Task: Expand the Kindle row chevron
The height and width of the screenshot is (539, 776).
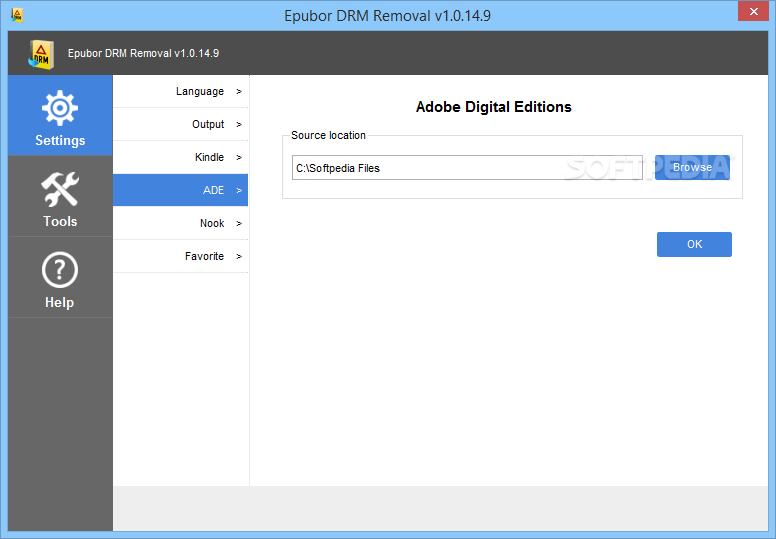Action: click(239, 157)
